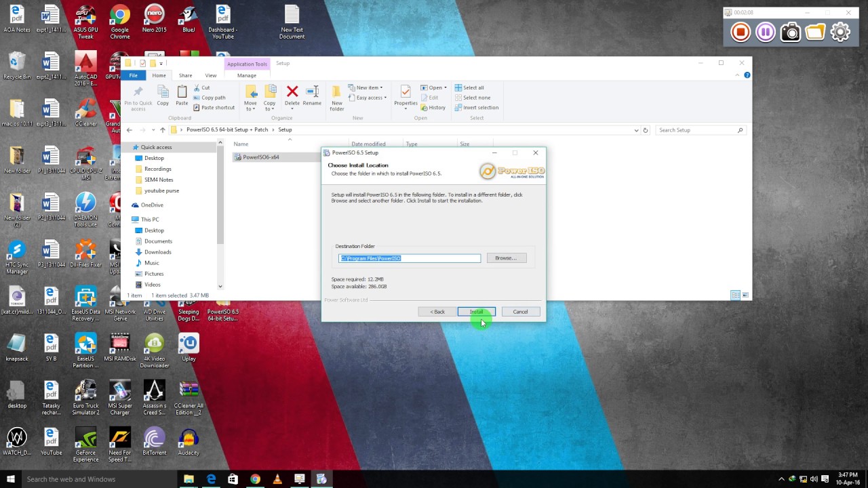Select the Recycle Bin desktop icon
Screen dimensions: 868x488
tap(17, 66)
